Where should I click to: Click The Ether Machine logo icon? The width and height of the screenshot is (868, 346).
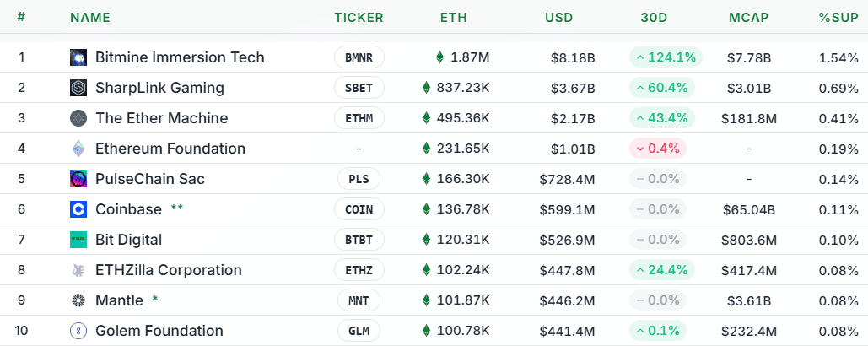(78, 118)
